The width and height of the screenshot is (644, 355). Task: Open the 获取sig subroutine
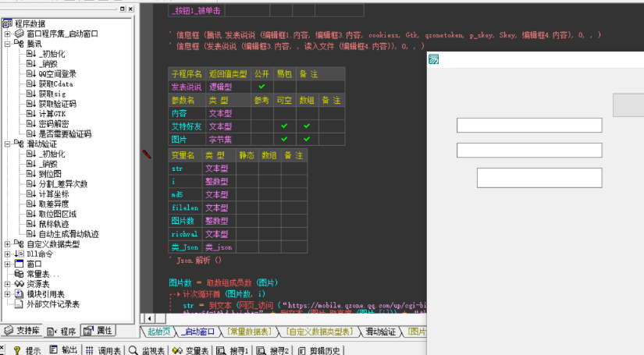(52, 94)
